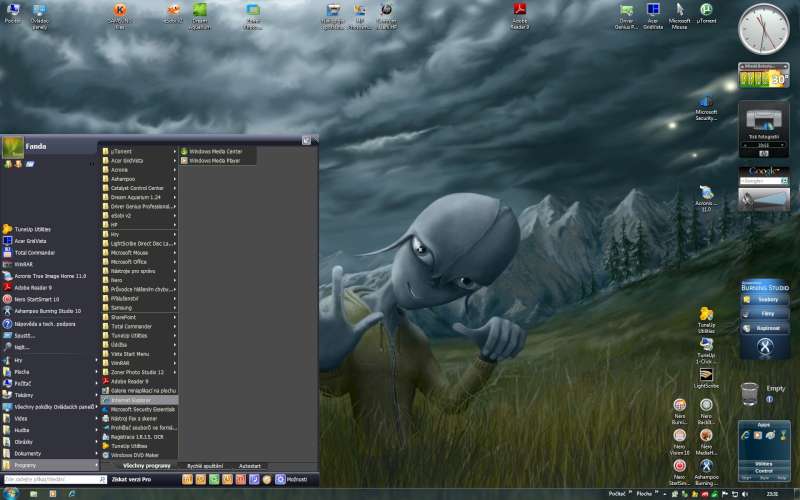800x500 pixels.
Task: Click the Acer GridVista desktop icon
Action: point(653,11)
